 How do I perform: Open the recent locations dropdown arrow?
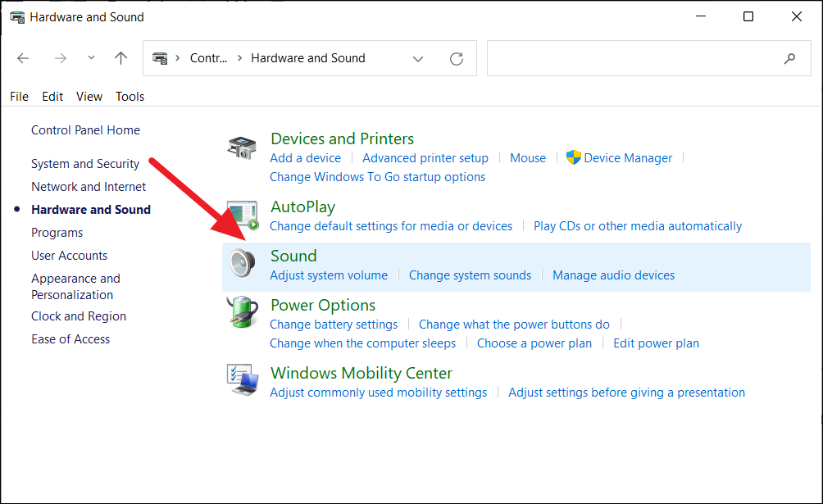coord(91,58)
